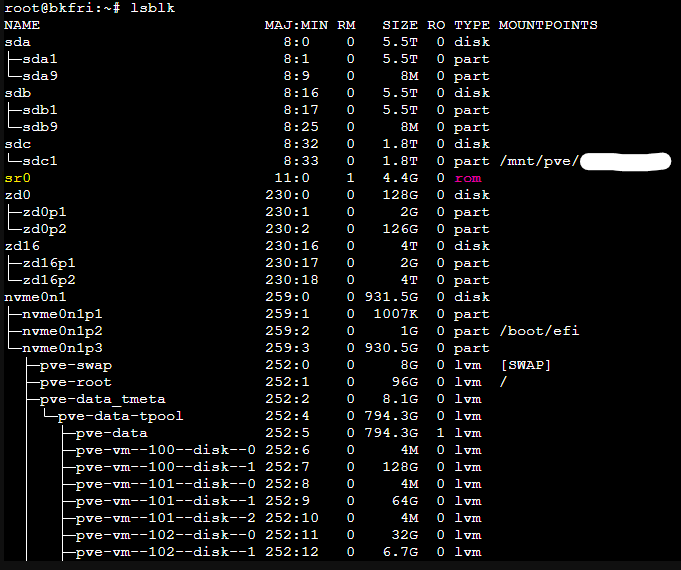Select the pve-vm--101--disk--2 volume

[165, 518]
